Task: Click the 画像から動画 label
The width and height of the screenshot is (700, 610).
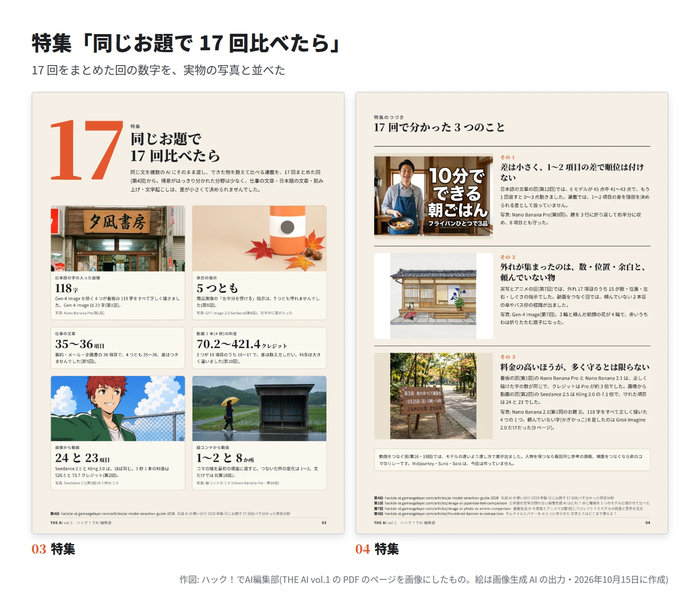Action: click(x=67, y=447)
